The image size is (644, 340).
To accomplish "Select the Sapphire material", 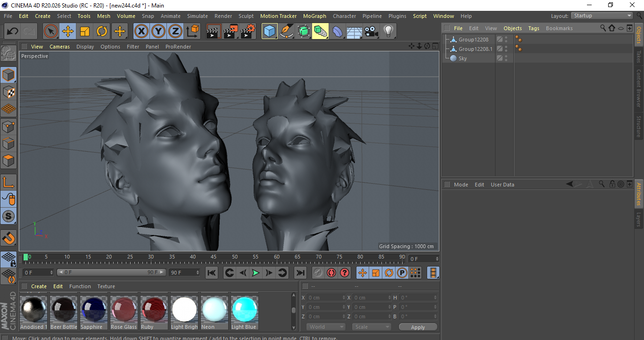I will 94,313.
